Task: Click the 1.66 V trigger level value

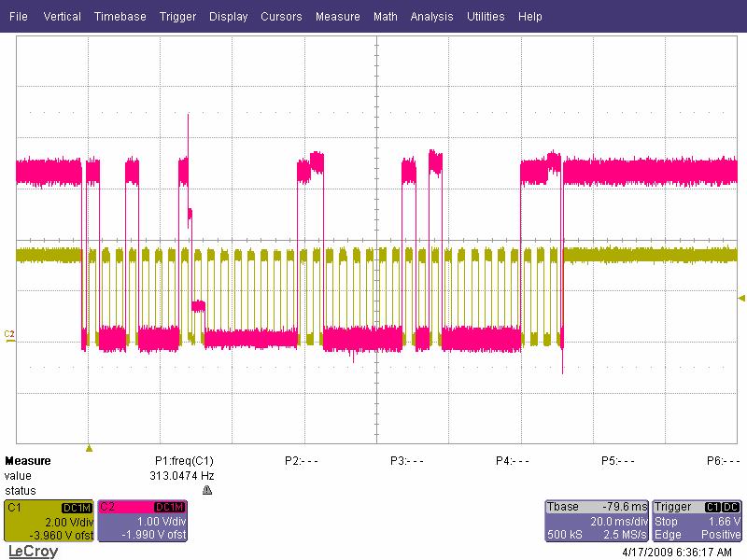Action: (x=725, y=522)
